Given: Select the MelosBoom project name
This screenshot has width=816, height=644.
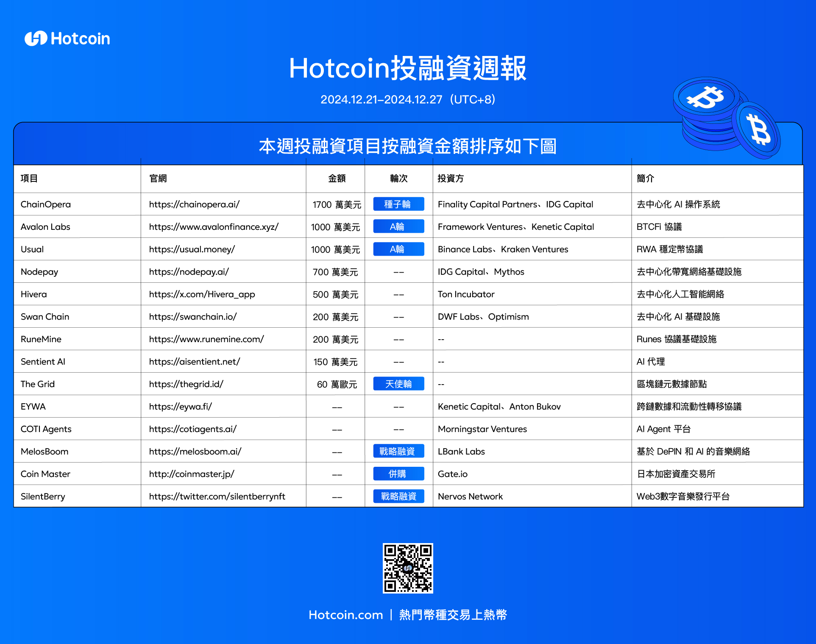Looking at the screenshot, I should [45, 452].
